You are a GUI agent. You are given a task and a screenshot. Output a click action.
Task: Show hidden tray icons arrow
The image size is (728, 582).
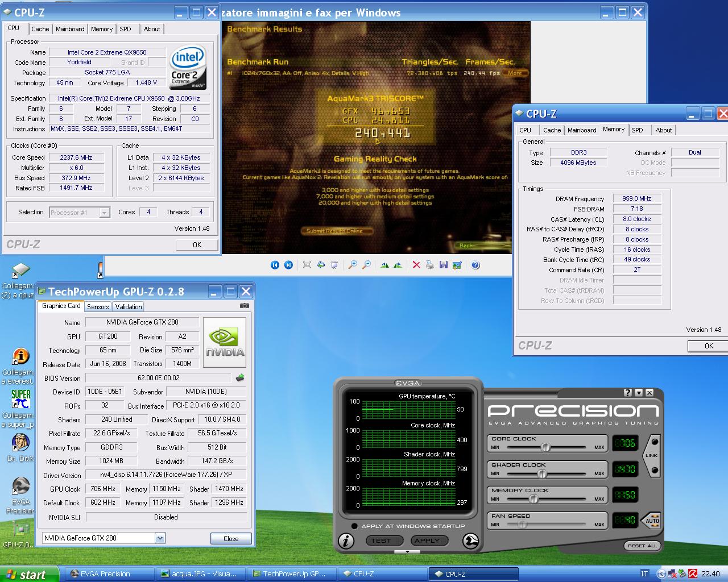coord(661,573)
